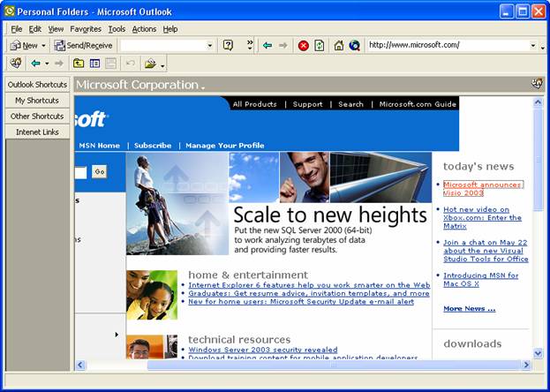Click the vertical scrollbar up arrow
The image size is (550, 392).
click(538, 102)
